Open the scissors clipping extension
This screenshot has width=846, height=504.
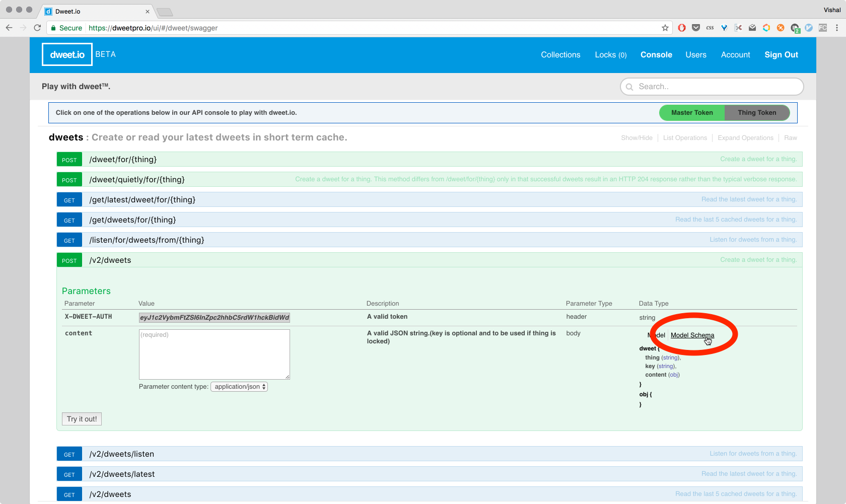point(738,28)
